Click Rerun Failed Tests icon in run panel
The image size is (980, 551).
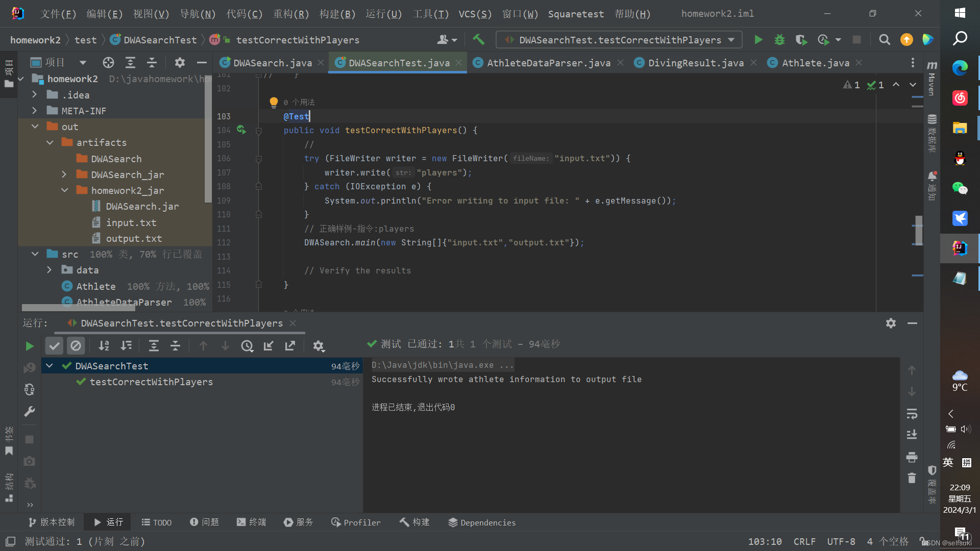pyautogui.click(x=30, y=368)
